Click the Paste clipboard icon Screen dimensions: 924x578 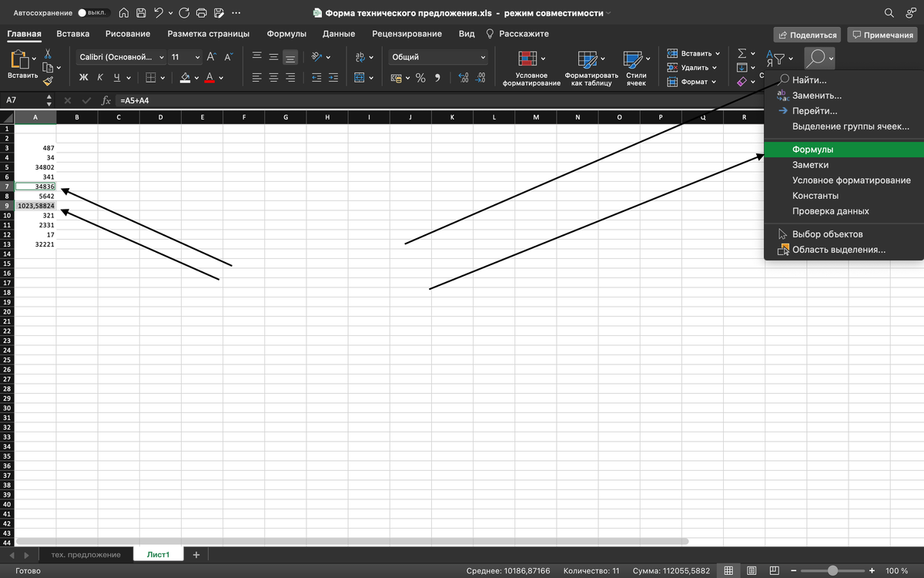point(21,60)
